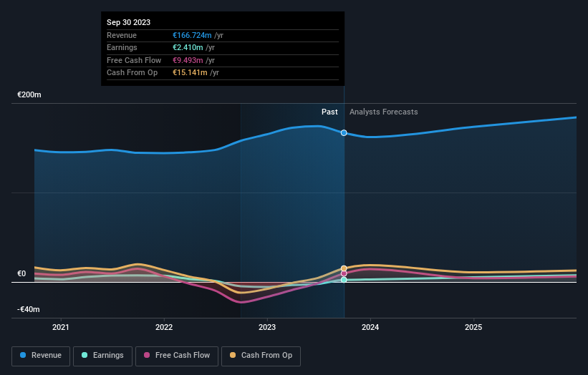Click the Cash From Op tooltip row label
The image size is (588, 375).
click(x=132, y=73)
